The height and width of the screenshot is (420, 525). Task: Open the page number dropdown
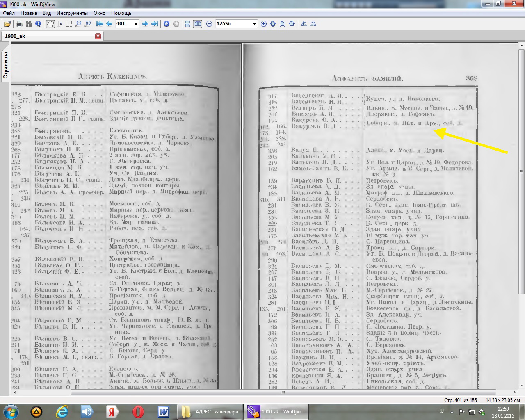[136, 24]
